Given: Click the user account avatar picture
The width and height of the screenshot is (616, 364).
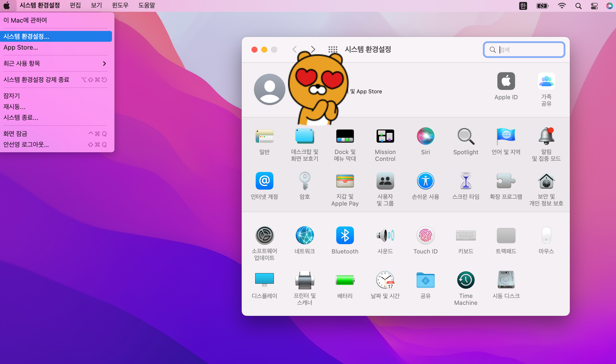Looking at the screenshot, I should [269, 89].
